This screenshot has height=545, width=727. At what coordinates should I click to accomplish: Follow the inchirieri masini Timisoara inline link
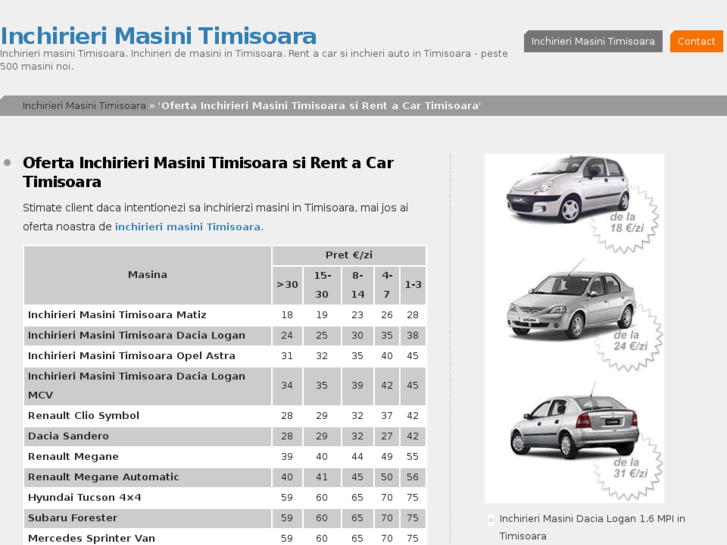coord(188,227)
